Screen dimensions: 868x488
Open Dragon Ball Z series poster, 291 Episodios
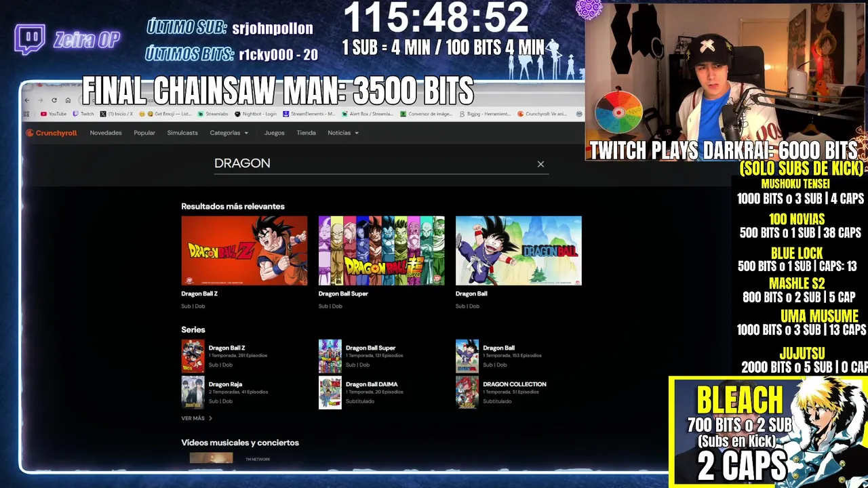[x=193, y=357]
